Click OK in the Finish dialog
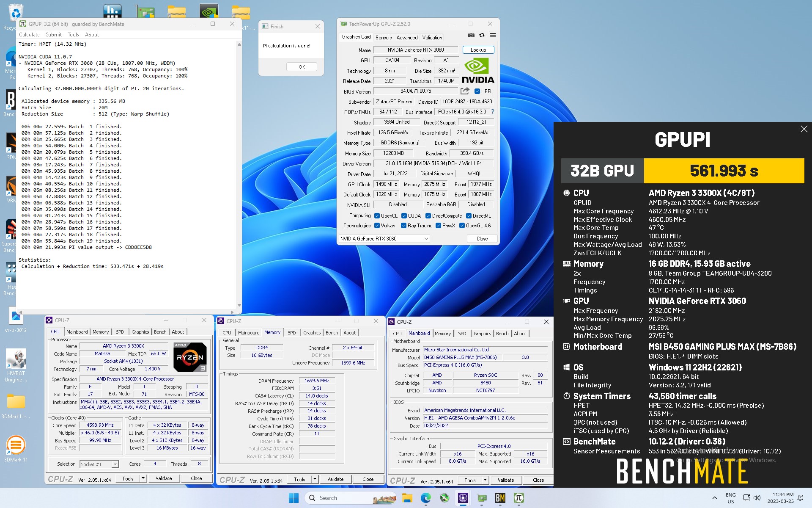Viewport: 812px width, 508px height. tap(302, 67)
